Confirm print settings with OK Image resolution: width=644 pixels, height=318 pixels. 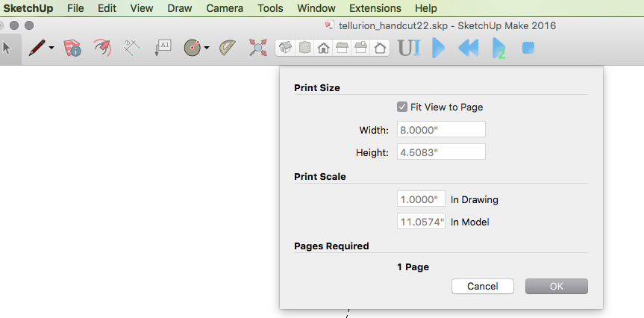(x=557, y=287)
